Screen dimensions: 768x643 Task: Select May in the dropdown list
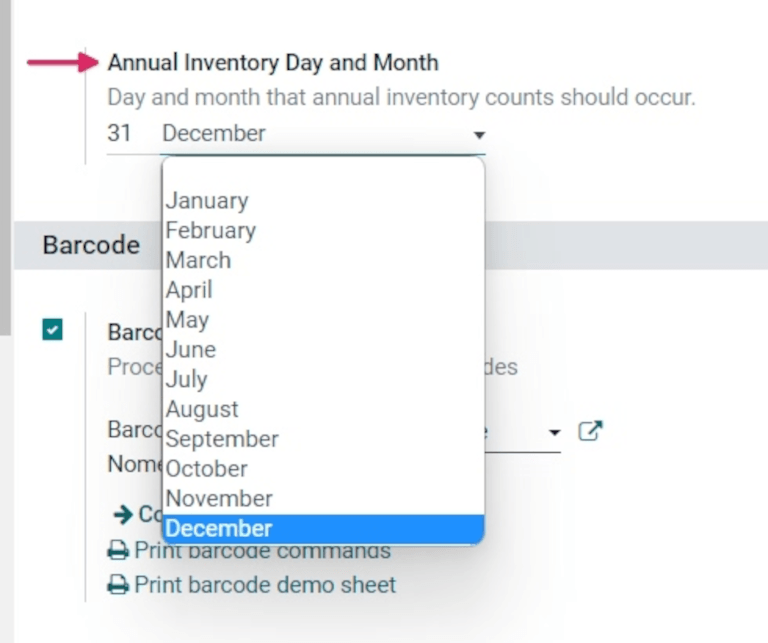point(187,320)
